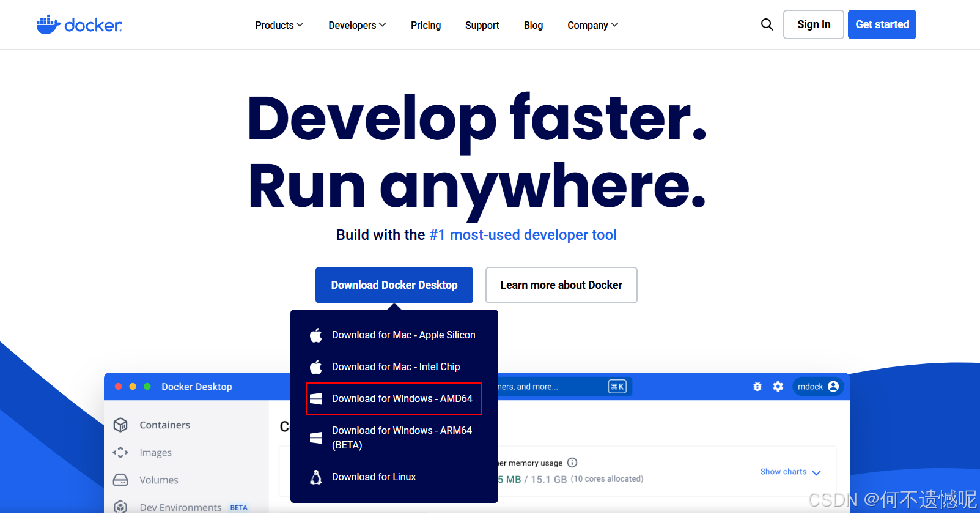Click the red window dot in Docker Desktop
The width and height of the screenshot is (980, 517).
pyautogui.click(x=119, y=387)
